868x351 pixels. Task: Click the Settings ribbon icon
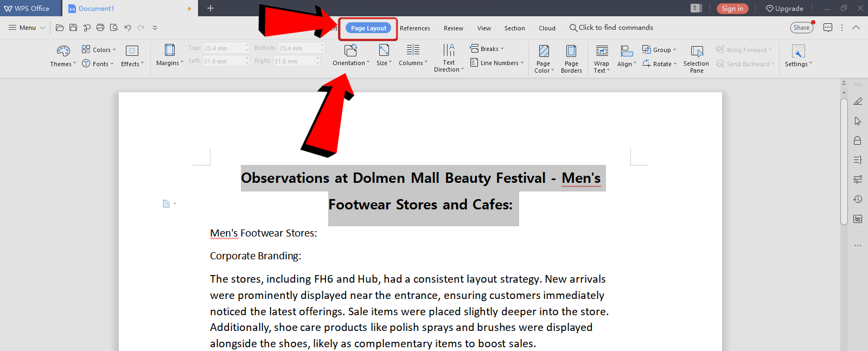798,52
